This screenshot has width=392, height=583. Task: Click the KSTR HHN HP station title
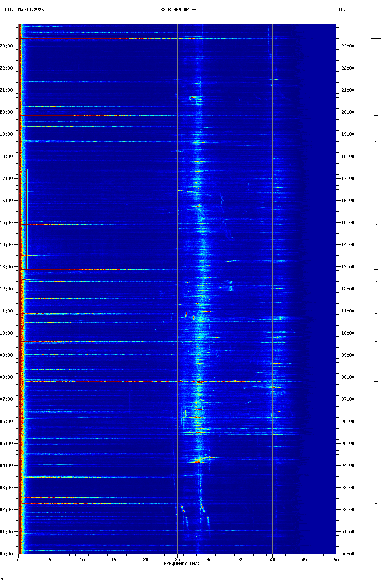[x=178, y=10]
